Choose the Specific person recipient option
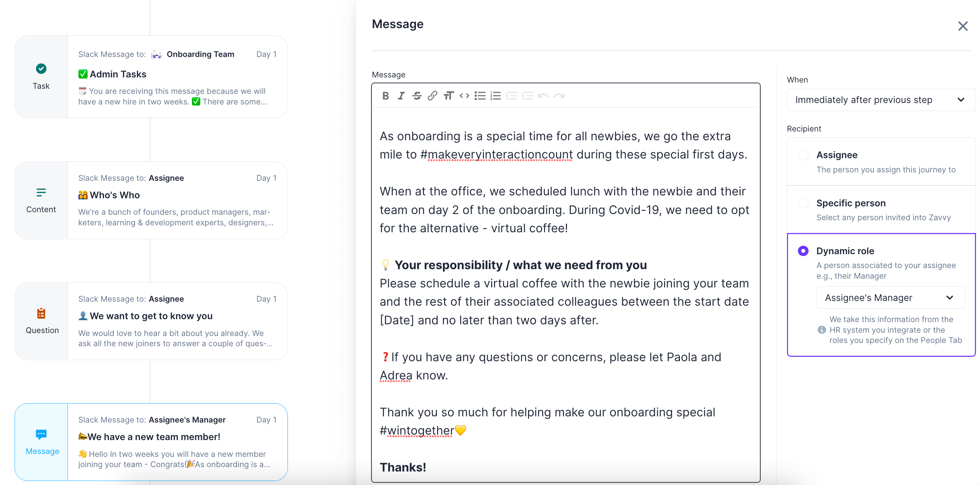 coord(803,203)
